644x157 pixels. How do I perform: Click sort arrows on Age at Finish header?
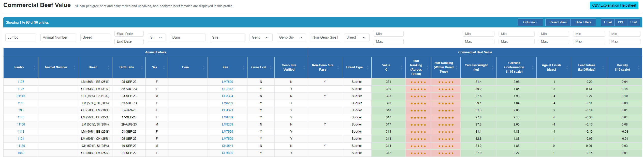point(567,67)
